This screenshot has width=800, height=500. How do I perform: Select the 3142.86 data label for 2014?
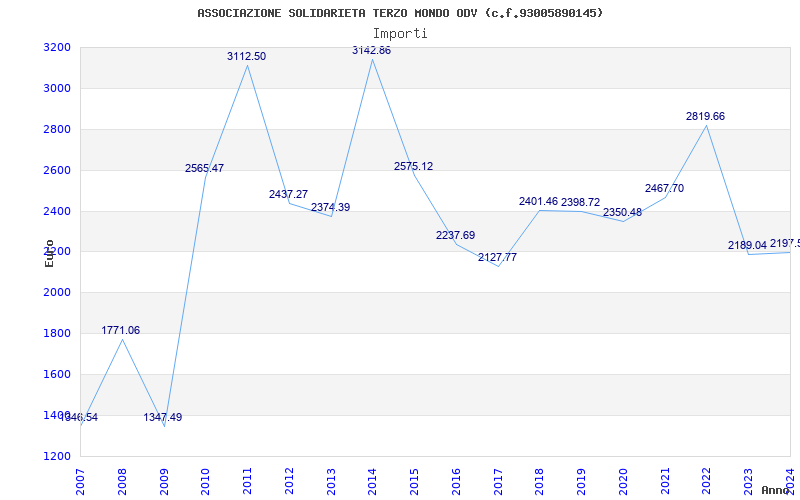pos(371,51)
